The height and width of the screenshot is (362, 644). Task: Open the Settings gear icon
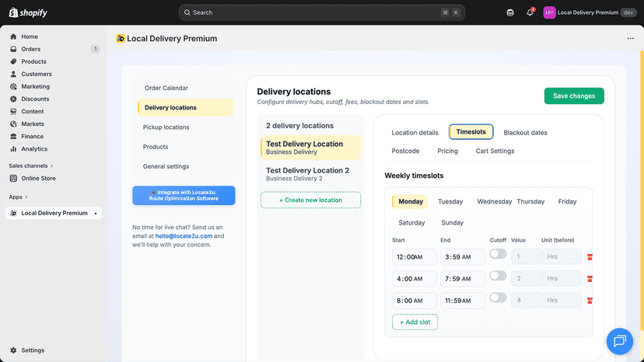[13, 350]
